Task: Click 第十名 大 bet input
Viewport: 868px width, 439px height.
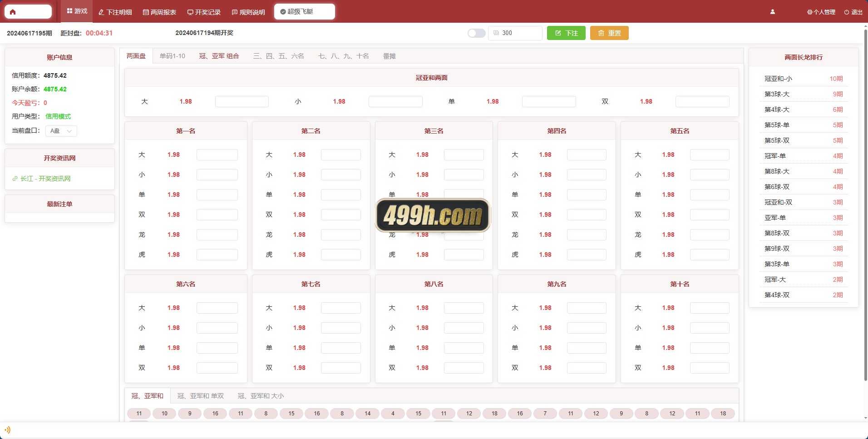Action: (x=710, y=308)
